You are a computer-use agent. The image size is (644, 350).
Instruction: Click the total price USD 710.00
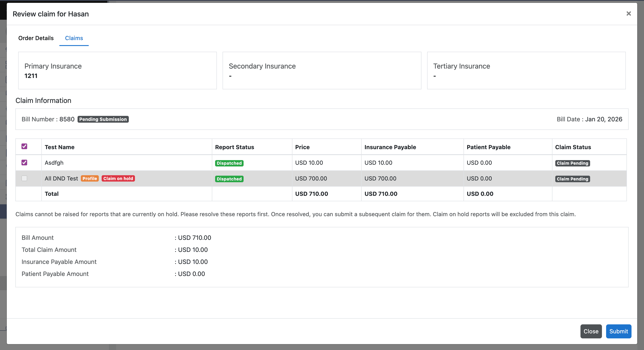tap(311, 194)
